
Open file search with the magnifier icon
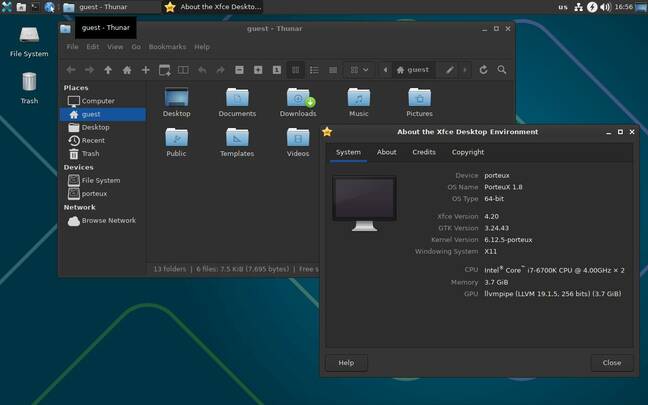point(502,70)
